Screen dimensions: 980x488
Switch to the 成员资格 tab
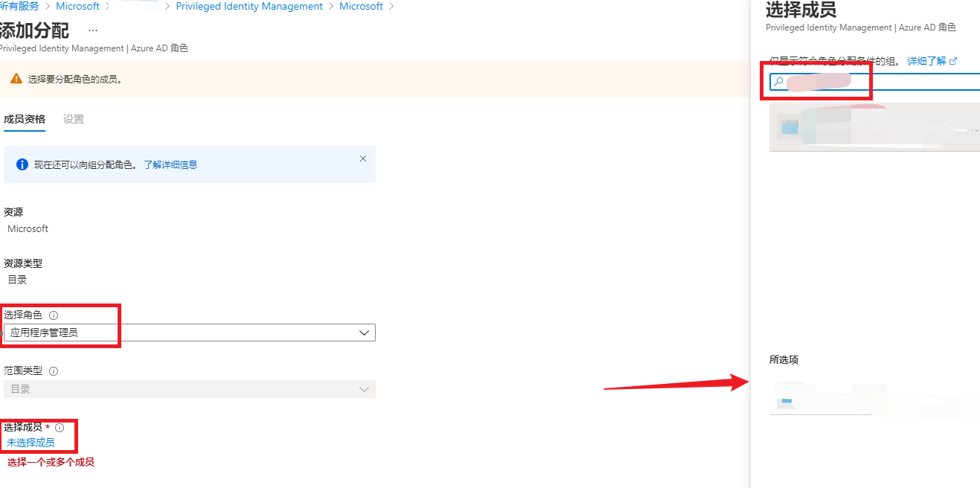tap(25, 119)
